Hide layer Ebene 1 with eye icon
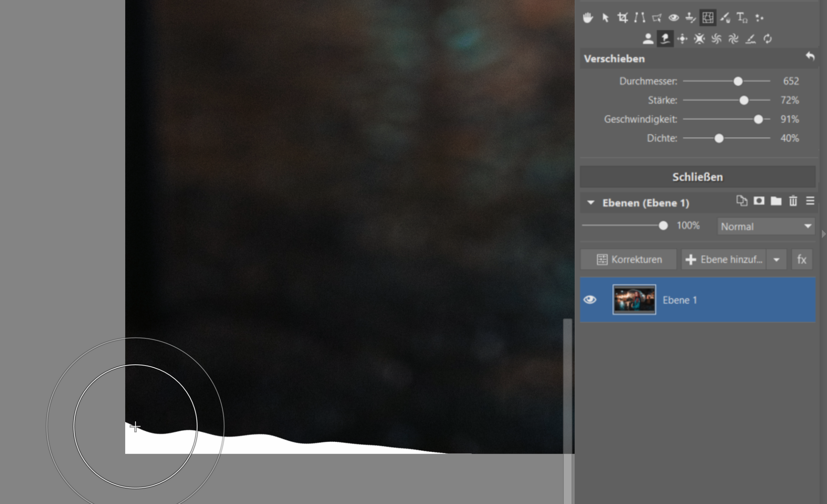Viewport: 827px width, 504px height. pyautogui.click(x=590, y=300)
